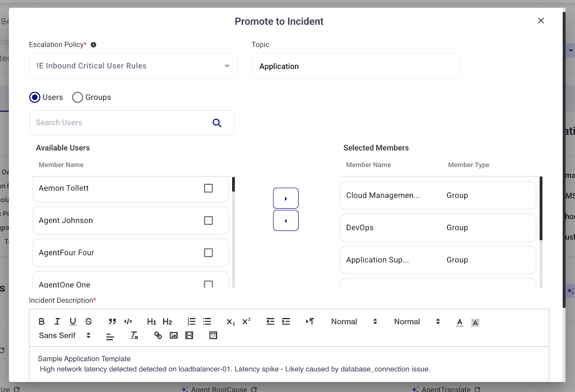This screenshot has height=392, width=575.
Task: Select DevOps in Selected Members
Action: [438, 228]
